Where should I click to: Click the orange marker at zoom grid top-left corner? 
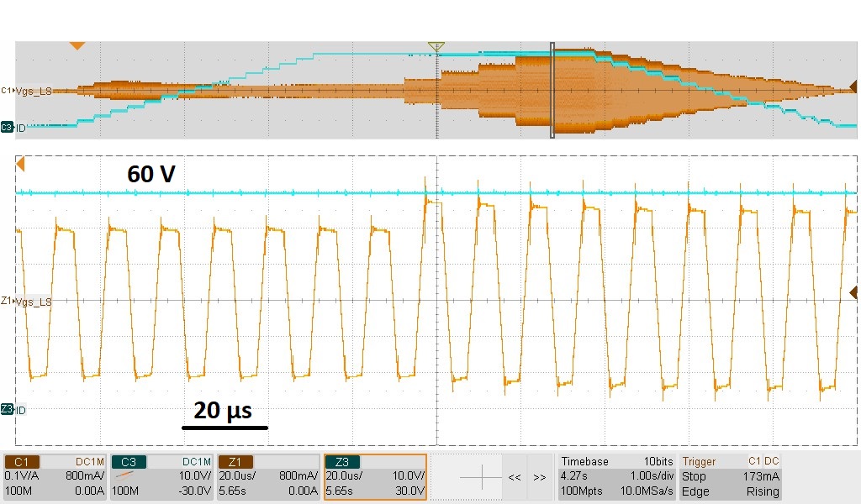(x=21, y=164)
